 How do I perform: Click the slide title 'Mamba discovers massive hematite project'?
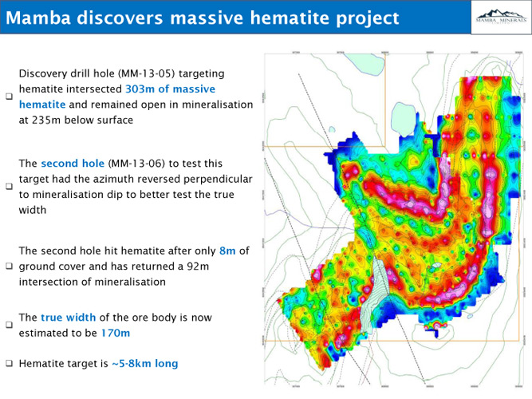[203, 18]
